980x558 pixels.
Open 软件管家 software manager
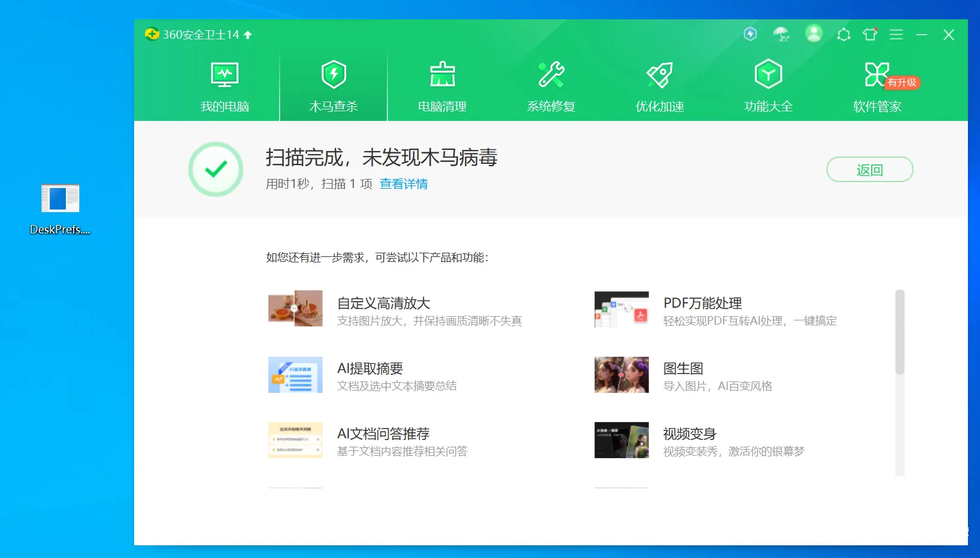point(877,86)
